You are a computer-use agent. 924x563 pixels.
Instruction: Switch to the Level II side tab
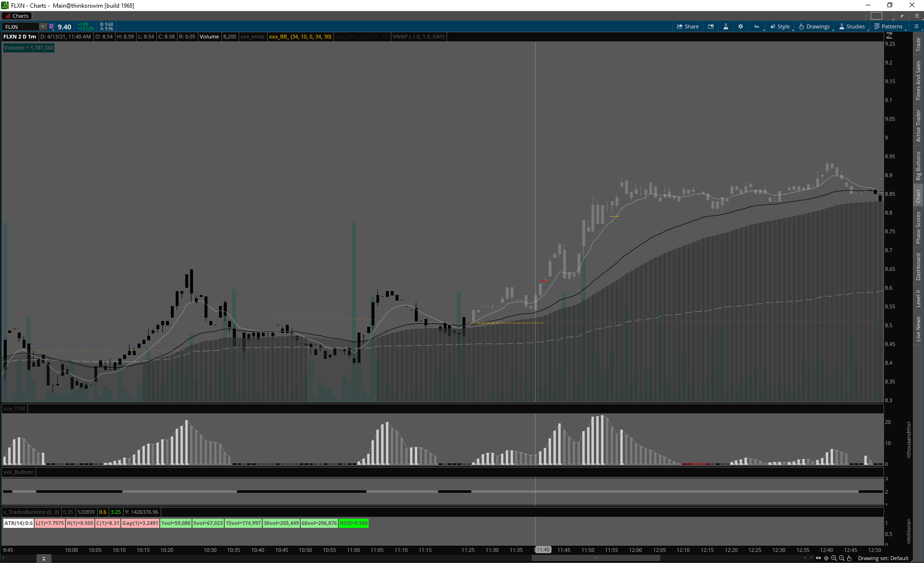(918, 298)
